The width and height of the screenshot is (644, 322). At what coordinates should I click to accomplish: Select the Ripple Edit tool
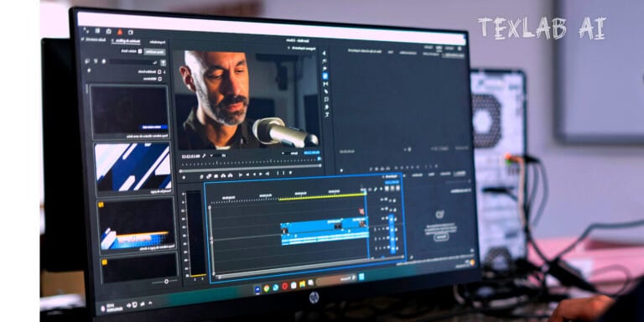coord(325,69)
